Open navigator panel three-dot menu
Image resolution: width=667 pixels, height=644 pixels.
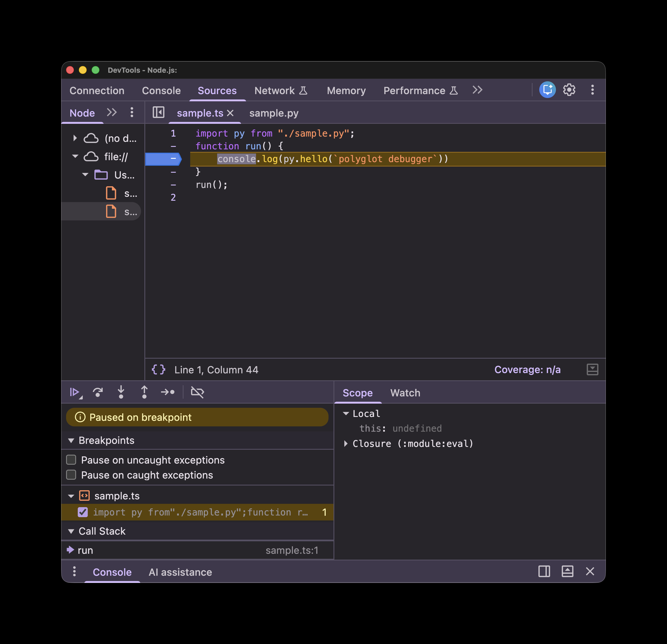[132, 112]
